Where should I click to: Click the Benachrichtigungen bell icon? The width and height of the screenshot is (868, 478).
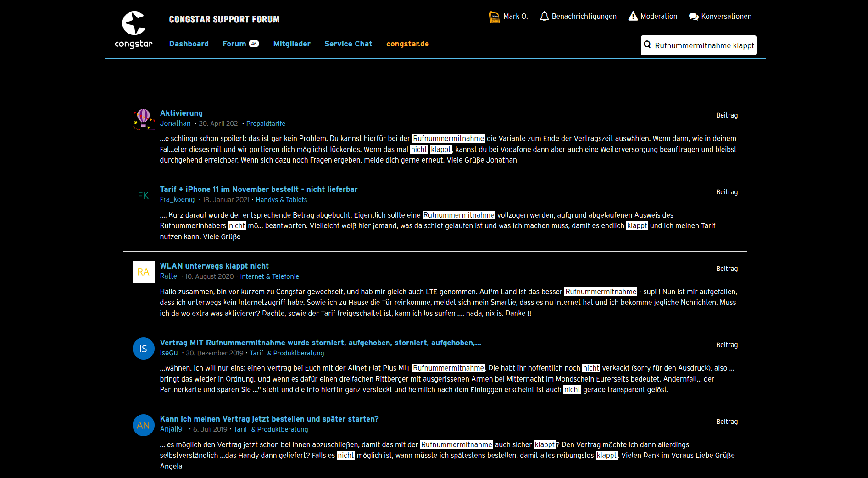pos(544,17)
